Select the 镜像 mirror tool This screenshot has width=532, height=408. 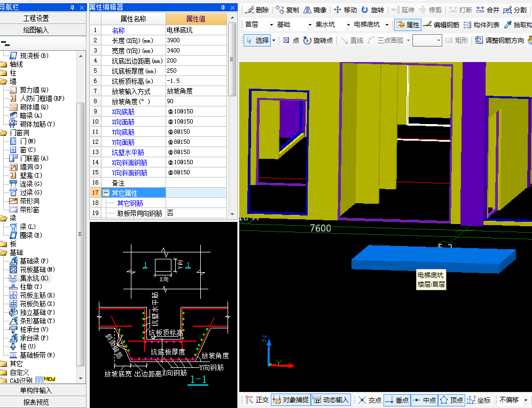(x=315, y=10)
